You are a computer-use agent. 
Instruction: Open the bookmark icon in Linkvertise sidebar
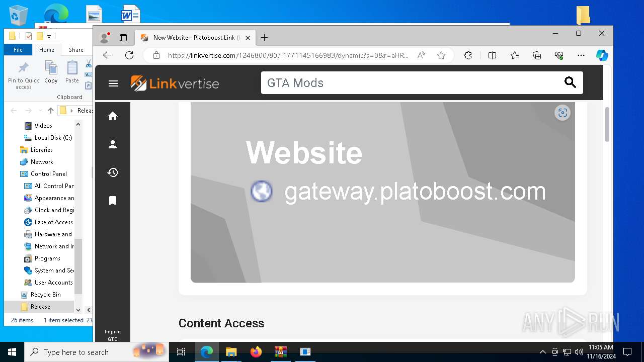(x=113, y=201)
